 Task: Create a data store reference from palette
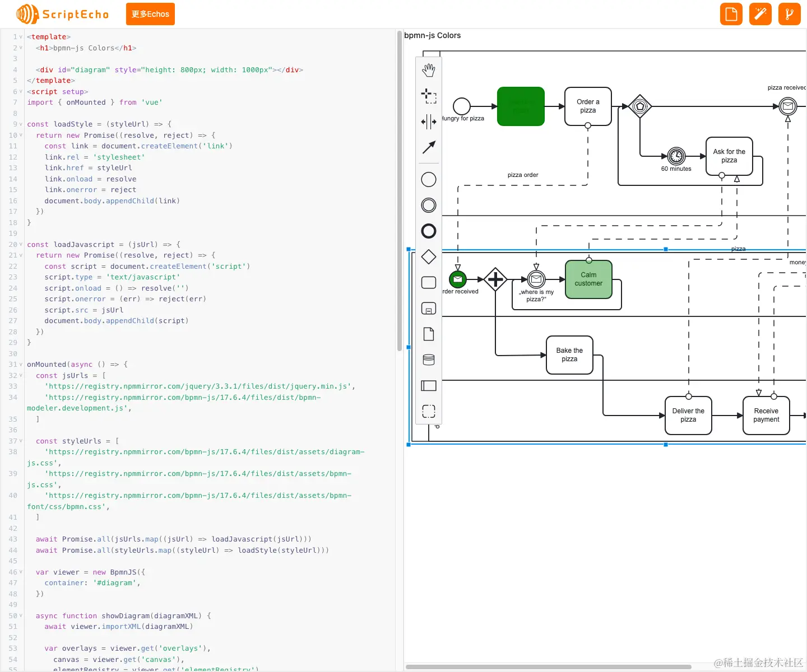[429, 360]
